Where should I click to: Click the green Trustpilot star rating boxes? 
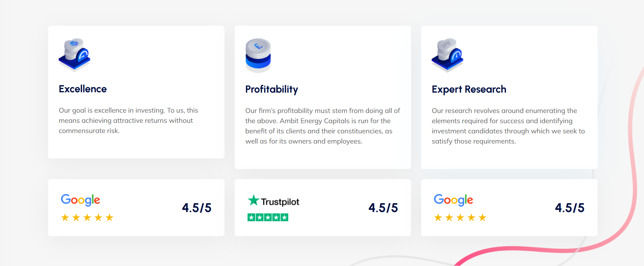pyautogui.click(x=268, y=217)
